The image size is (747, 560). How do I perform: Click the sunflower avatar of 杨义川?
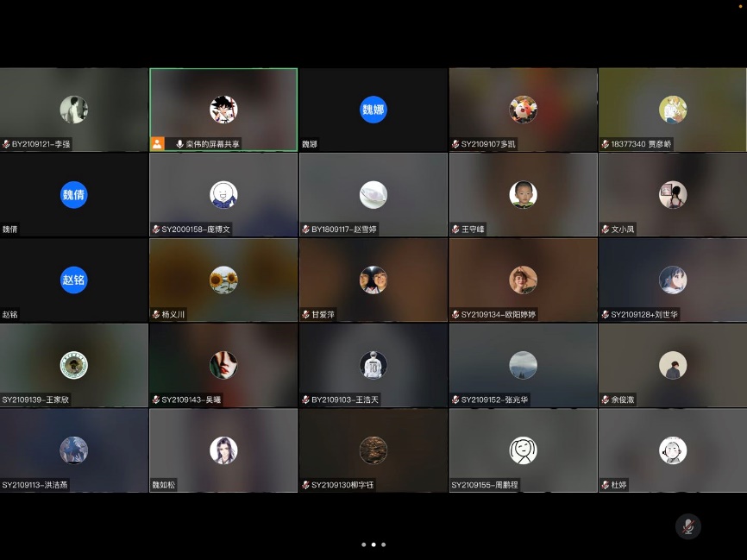(223, 280)
